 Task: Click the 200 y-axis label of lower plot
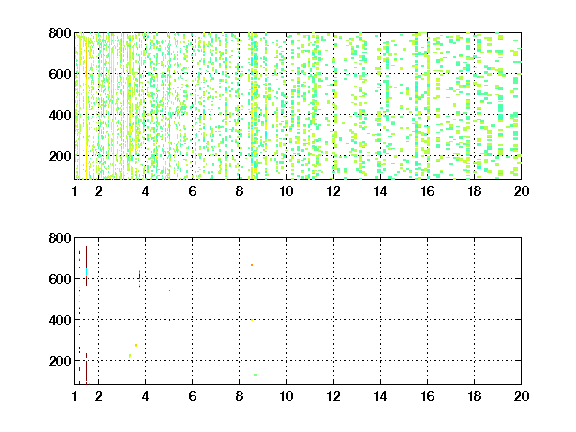coord(60,361)
